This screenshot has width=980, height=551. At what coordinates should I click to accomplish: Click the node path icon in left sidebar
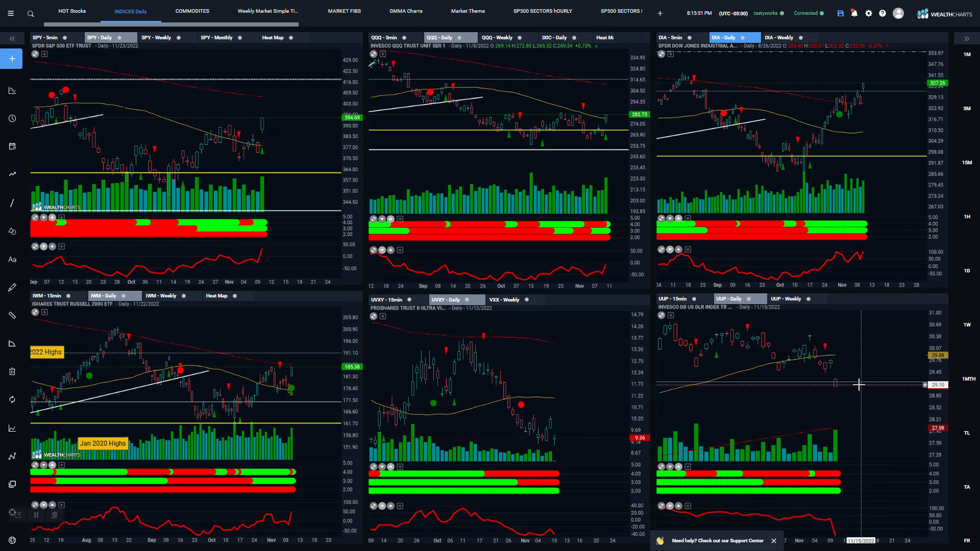tap(12, 456)
